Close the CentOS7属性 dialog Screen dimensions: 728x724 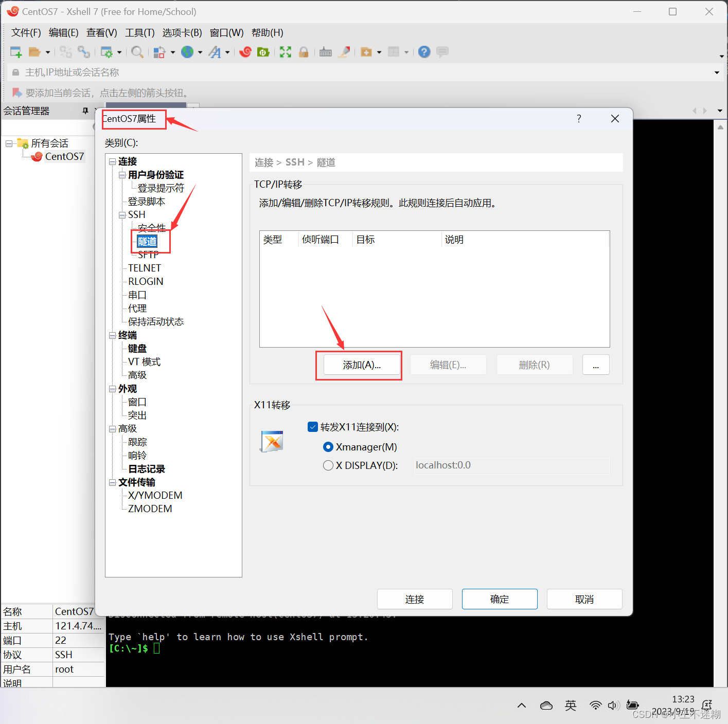(615, 119)
